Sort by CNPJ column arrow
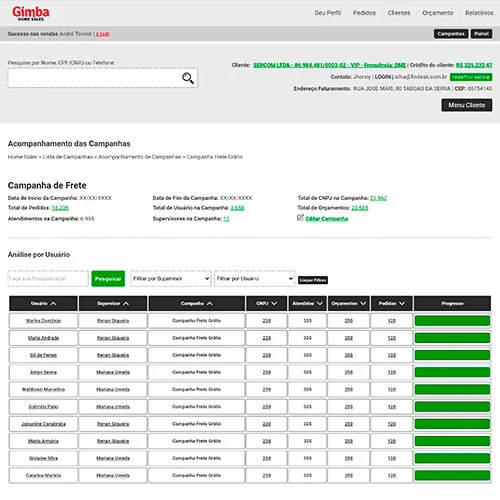This screenshot has width=500, height=500. [x=274, y=303]
